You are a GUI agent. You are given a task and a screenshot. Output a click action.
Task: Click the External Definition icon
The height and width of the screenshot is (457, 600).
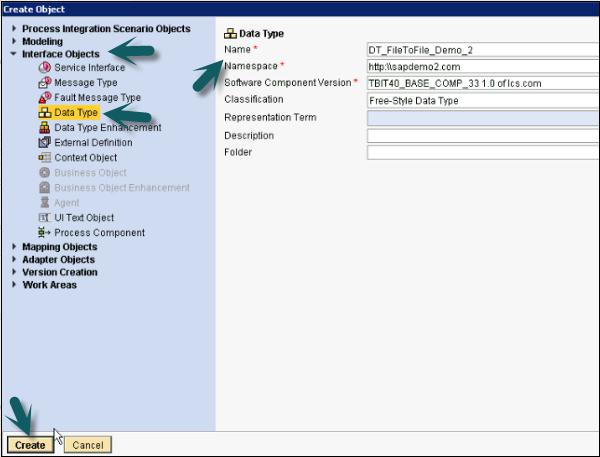click(x=45, y=142)
